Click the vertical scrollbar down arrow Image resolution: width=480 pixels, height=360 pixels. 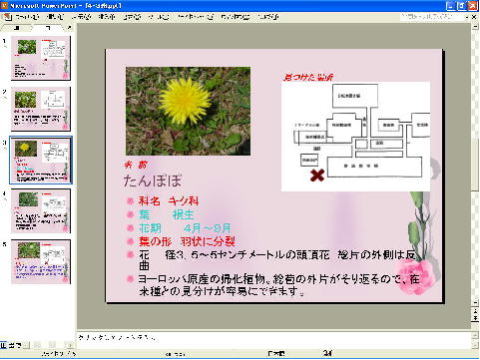coord(475,302)
